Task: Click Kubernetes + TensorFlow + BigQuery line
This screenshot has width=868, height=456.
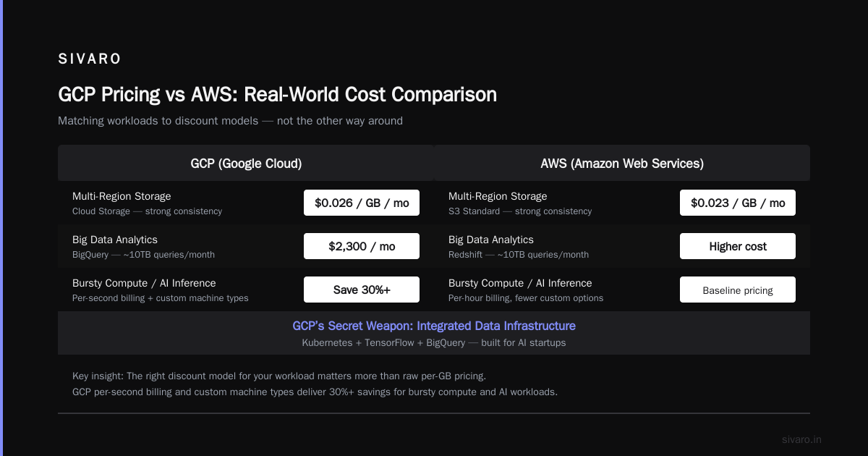Action: (434, 342)
